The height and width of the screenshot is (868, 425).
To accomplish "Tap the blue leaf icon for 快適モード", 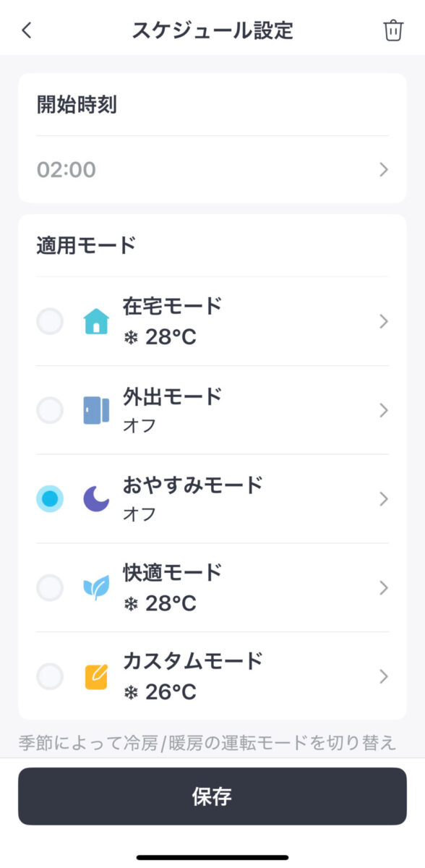I will click(x=96, y=588).
